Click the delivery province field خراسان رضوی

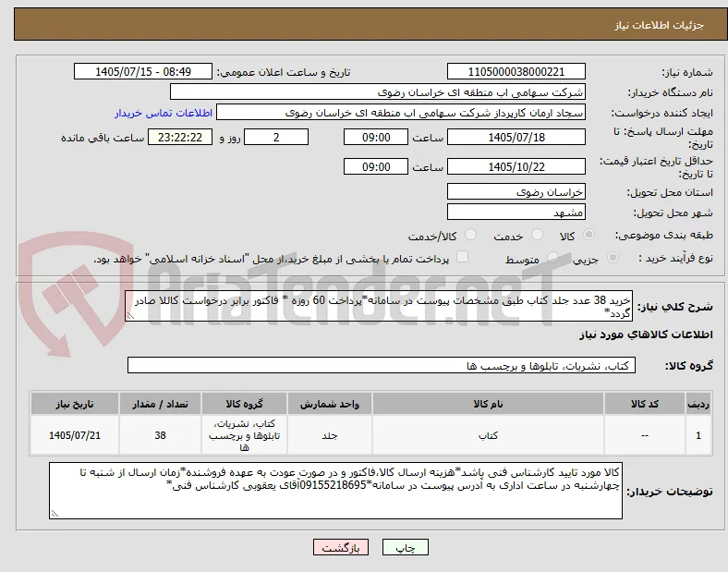pyautogui.click(x=516, y=192)
